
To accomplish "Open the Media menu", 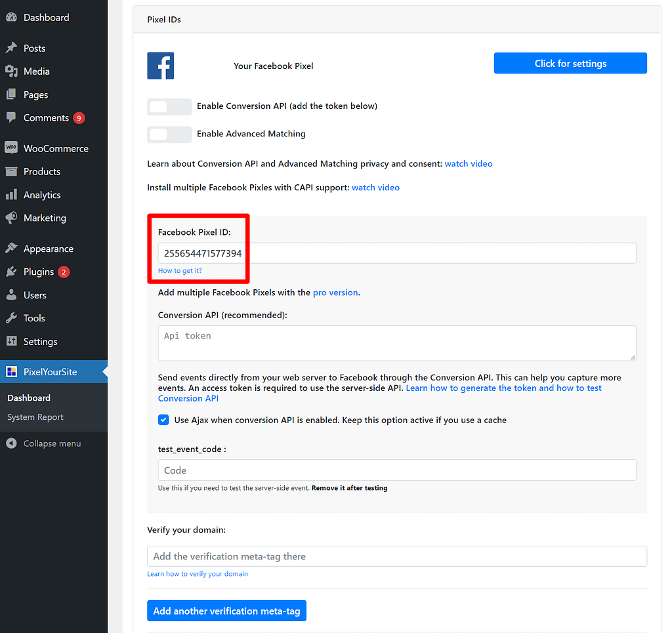I will click(54, 71).
